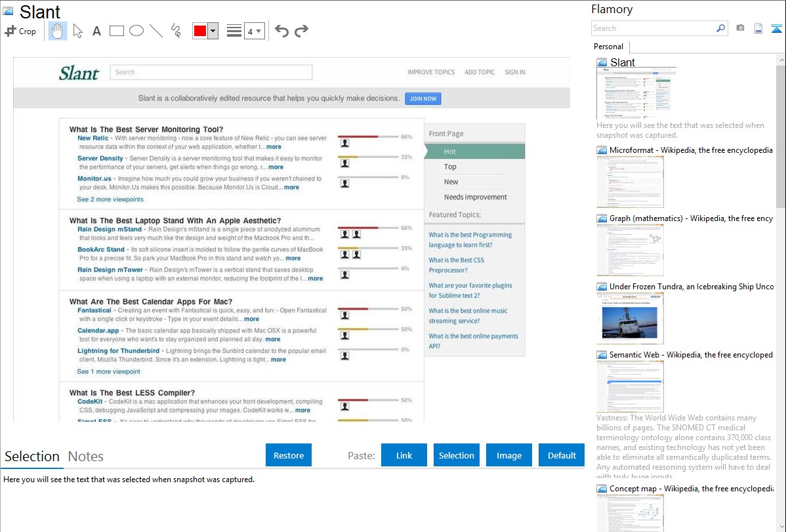786x532 pixels.
Task: Open the color picker dropdown arrow
Action: (x=213, y=31)
